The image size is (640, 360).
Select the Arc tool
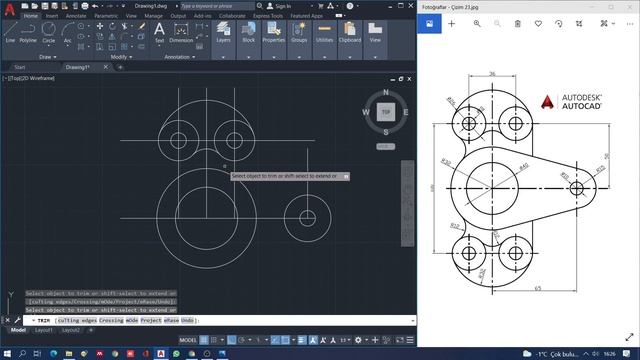pyautogui.click(x=67, y=32)
